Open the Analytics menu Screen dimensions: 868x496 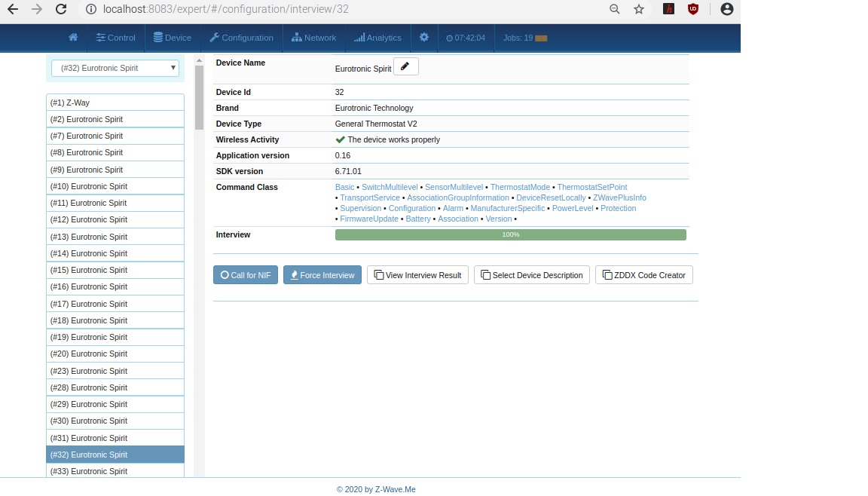click(x=378, y=38)
